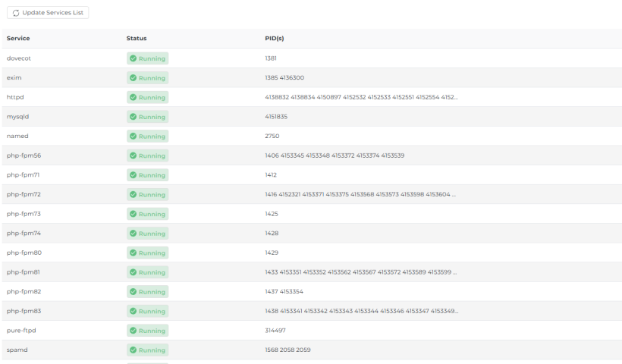
Task: Click the Running badge in the php-fpm83 row
Action: [x=148, y=311]
